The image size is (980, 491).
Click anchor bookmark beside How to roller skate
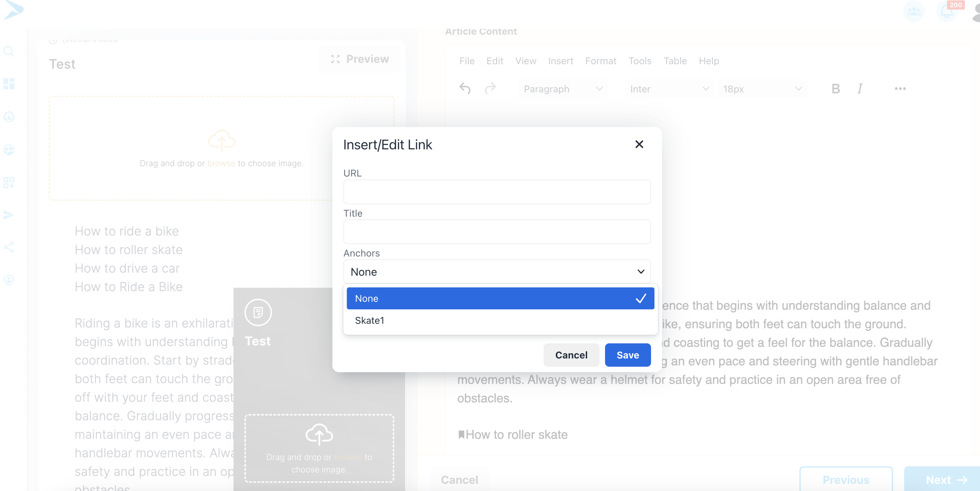tap(461, 435)
